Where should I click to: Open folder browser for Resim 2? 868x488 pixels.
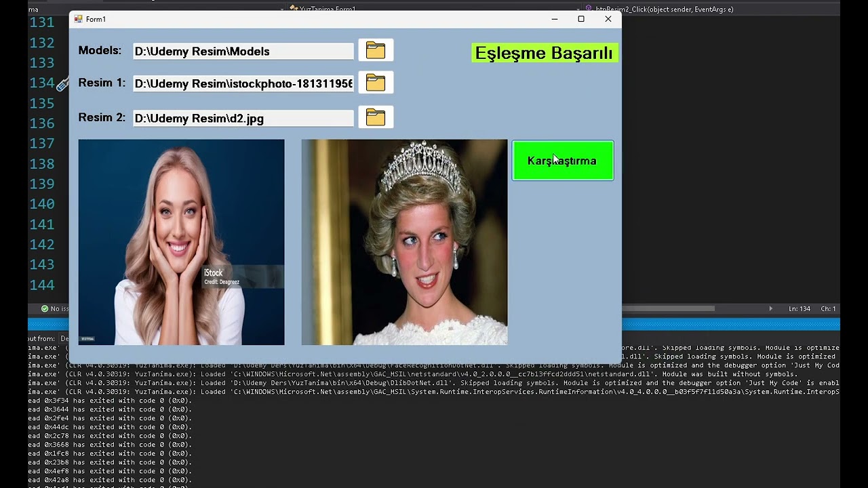(x=376, y=117)
